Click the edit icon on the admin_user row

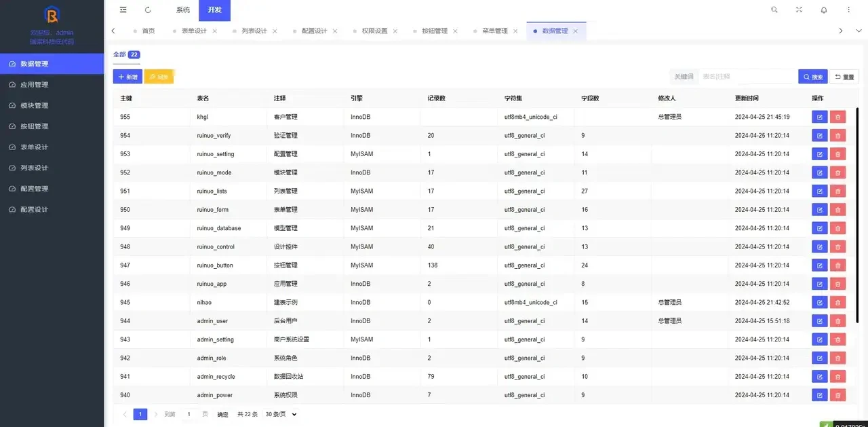coord(819,320)
